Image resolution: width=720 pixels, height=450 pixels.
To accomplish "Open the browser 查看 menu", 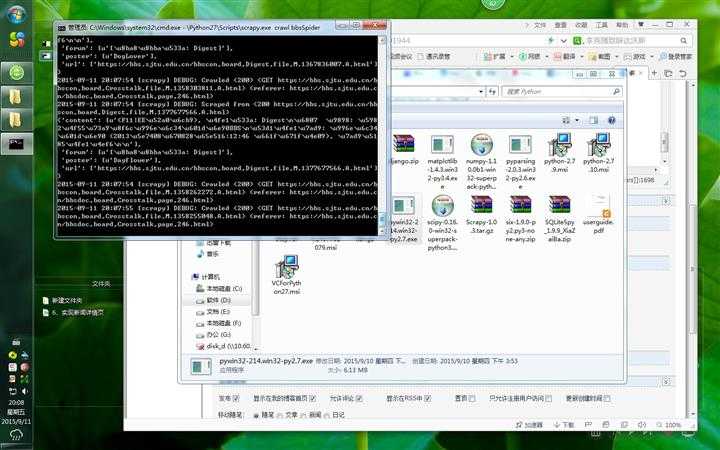I will pos(560,25).
